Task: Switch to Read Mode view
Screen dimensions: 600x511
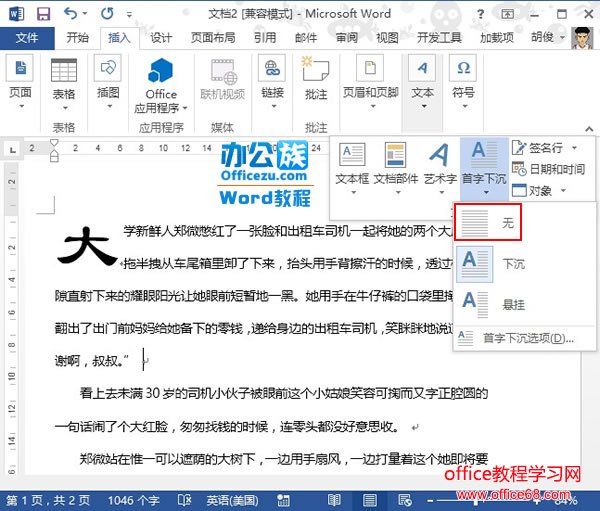Action: point(334,500)
